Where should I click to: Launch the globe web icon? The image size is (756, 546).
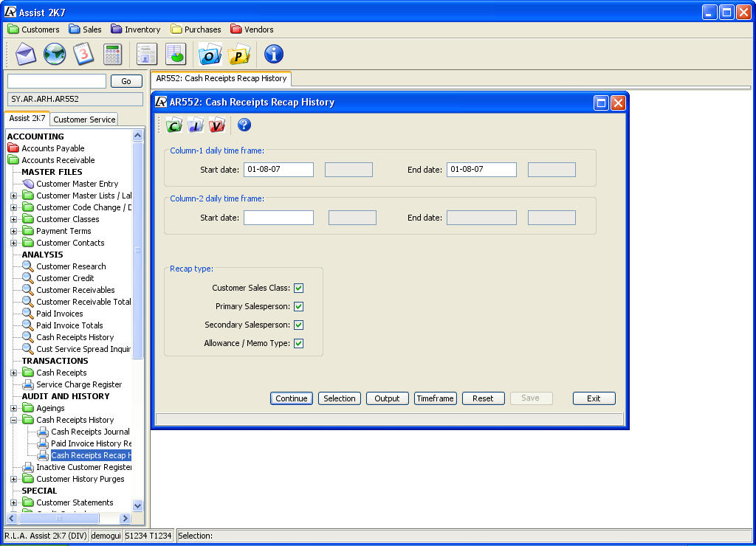click(55, 54)
